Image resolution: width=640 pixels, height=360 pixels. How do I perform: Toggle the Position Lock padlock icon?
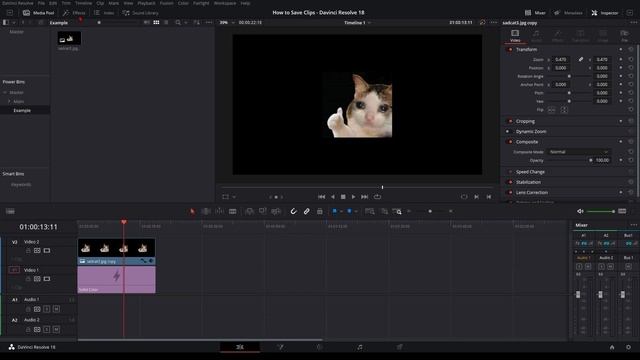click(x=320, y=211)
